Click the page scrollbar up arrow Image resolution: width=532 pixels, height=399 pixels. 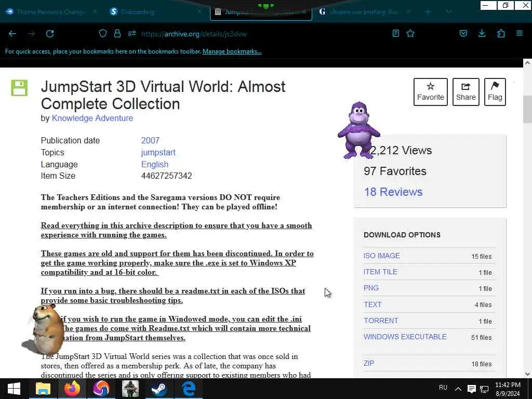(527, 63)
